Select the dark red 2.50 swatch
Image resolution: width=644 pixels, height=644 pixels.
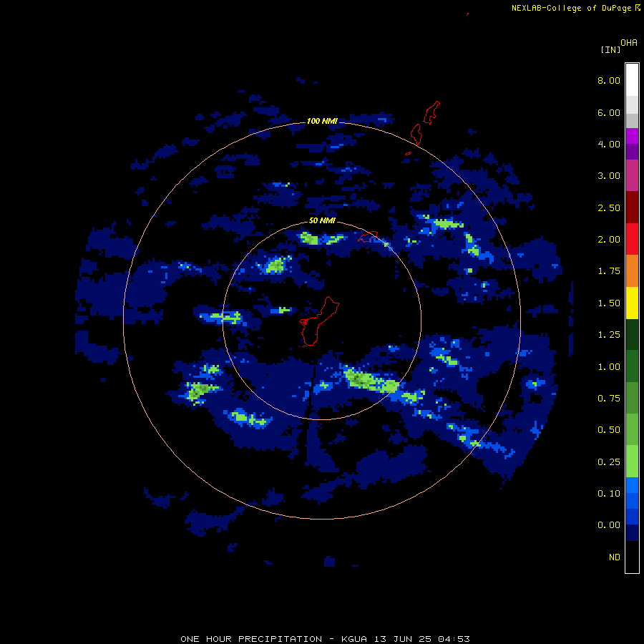click(632, 208)
